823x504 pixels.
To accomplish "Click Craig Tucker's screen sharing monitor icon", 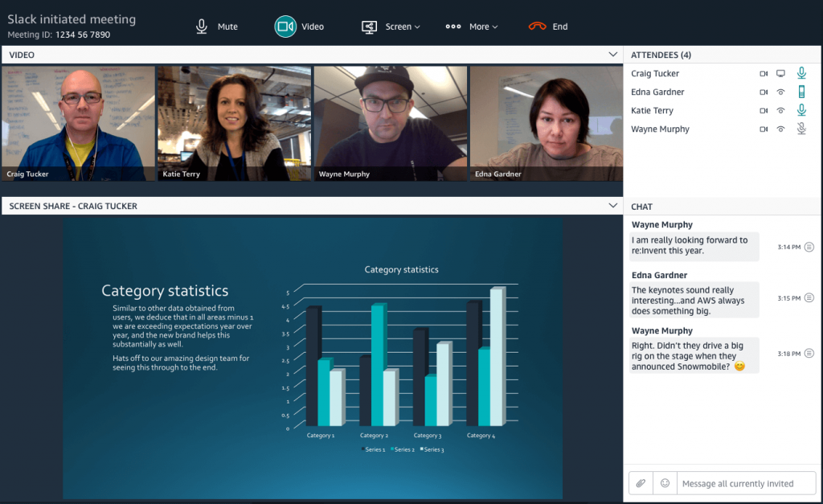I will [780, 73].
